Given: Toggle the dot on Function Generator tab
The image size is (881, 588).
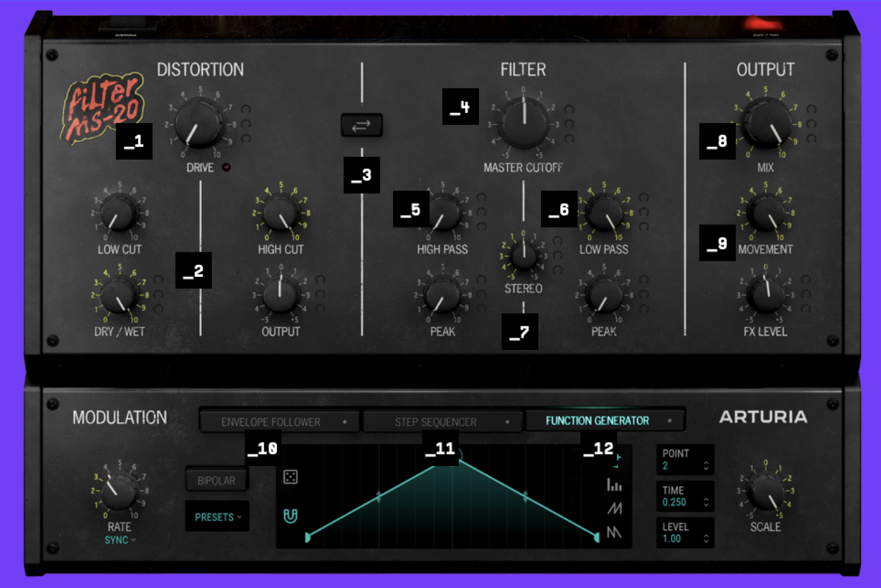Looking at the screenshot, I should (670, 421).
